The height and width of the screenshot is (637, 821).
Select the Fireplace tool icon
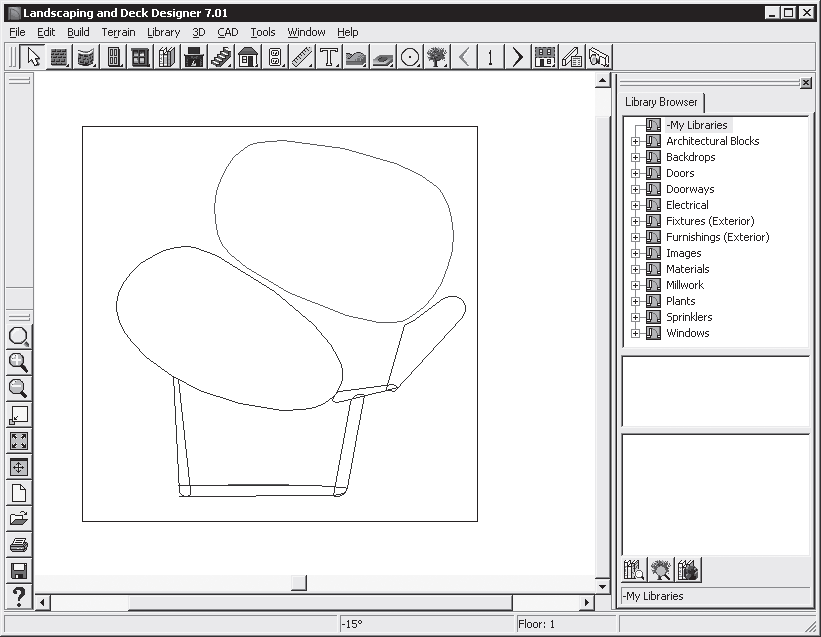tap(194, 57)
